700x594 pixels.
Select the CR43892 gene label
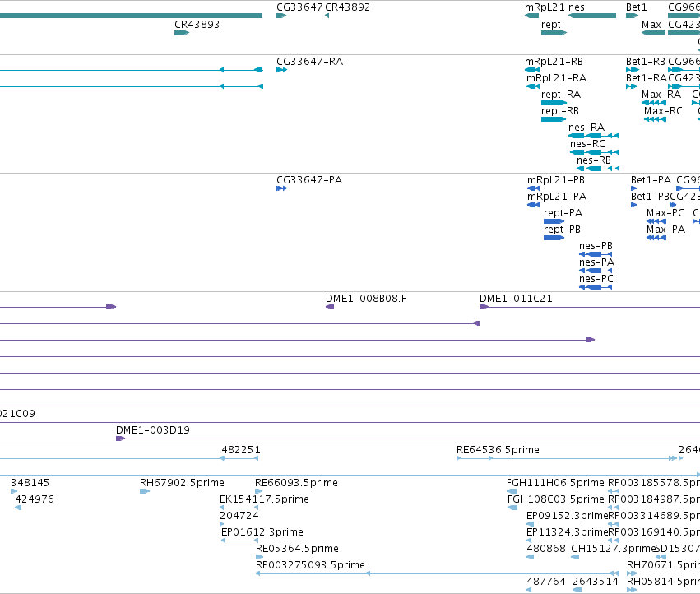click(347, 7)
